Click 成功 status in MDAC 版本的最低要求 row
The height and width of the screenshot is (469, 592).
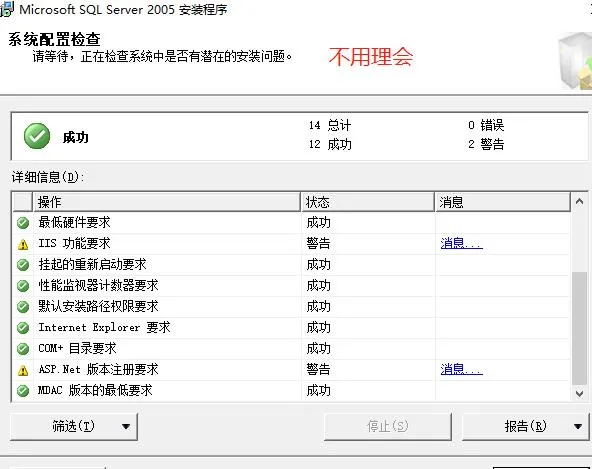click(x=318, y=390)
